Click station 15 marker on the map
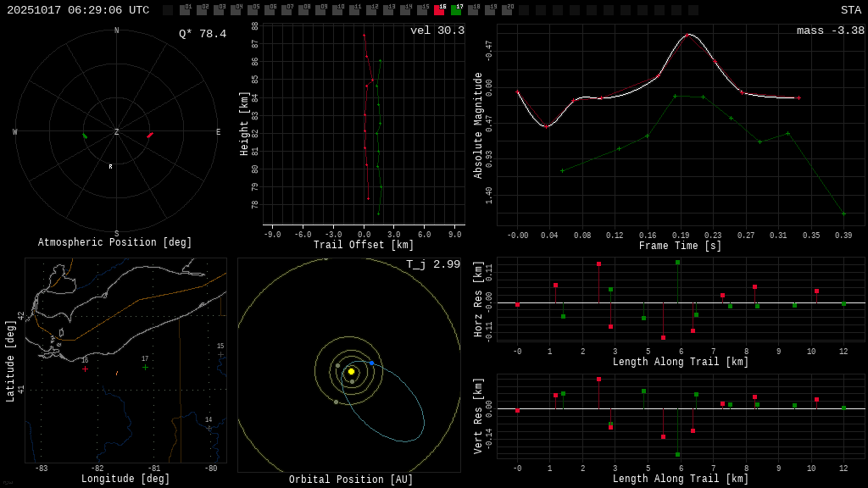 (x=220, y=354)
